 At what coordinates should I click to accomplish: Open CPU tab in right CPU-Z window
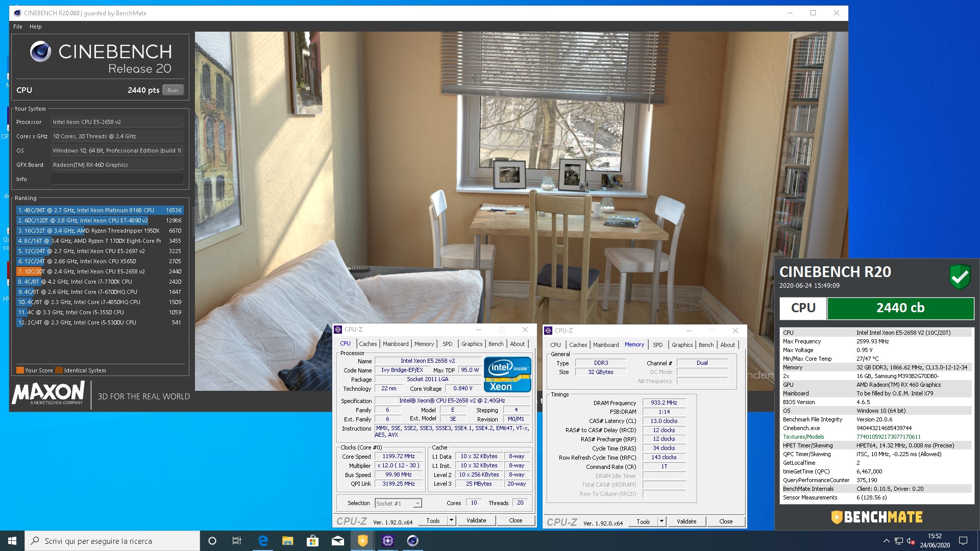tap(555, 345)
